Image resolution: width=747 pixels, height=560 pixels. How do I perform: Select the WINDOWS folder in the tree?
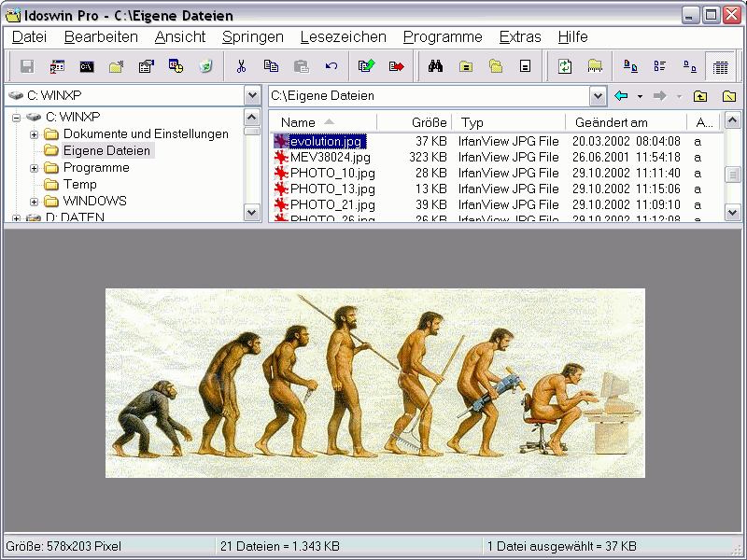tap(95, 201)
